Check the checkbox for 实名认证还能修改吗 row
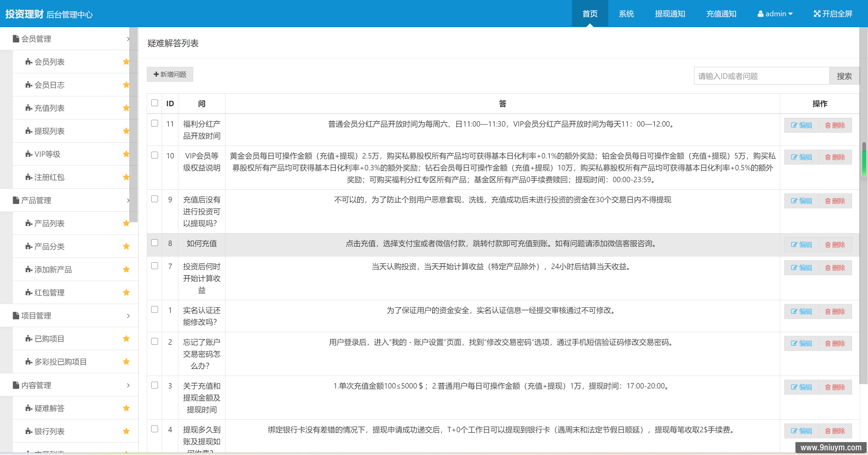The image size is (868, 455). point(155,309)
